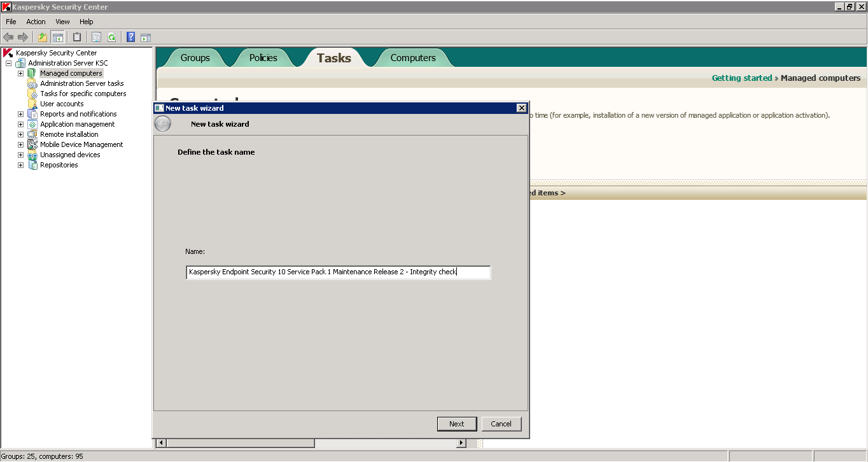Click the Application management gear icon
Image resolution: width=868 pixels, height=462 pixels.
pyautogui.click(x=32, y=124)
